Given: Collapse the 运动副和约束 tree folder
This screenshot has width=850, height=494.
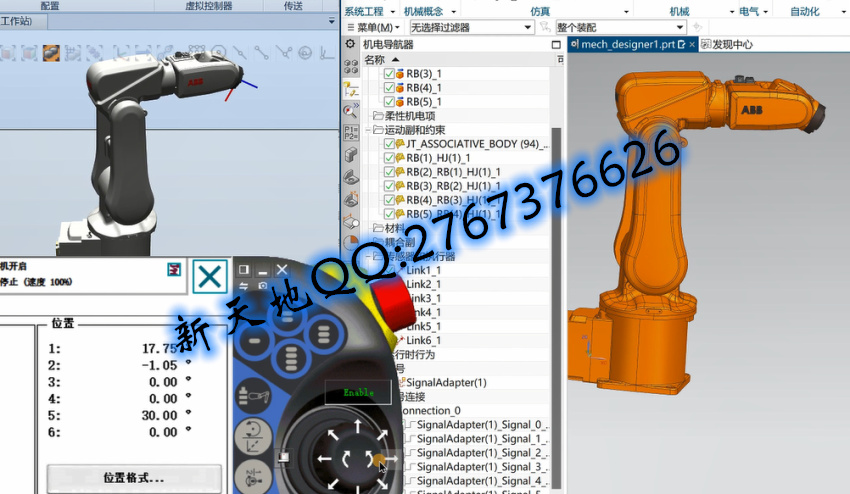Looking at the screenshot, I should point(367,130).
